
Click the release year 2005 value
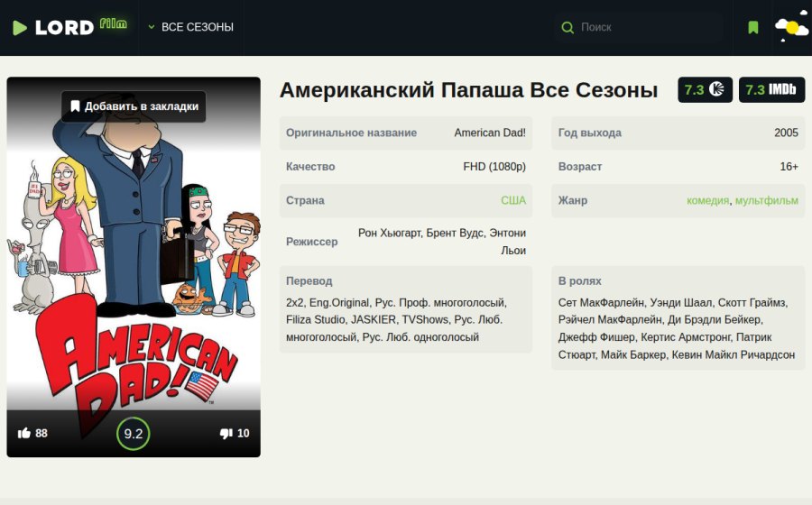click(786, 133)
